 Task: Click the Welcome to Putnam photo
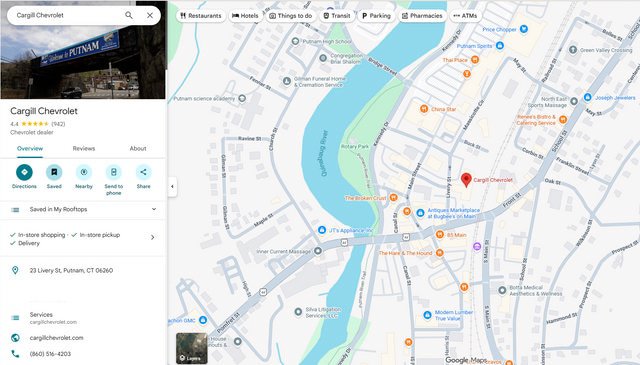coord(83,49)
